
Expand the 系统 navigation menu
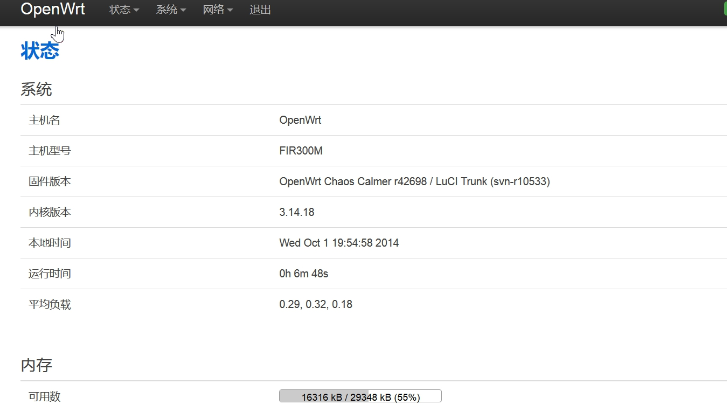(171, 10)
